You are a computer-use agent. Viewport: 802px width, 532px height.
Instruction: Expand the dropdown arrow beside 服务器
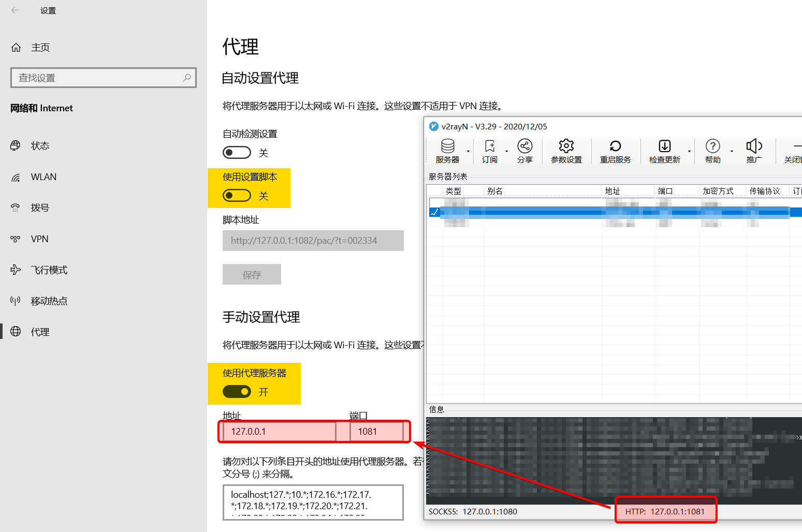pyautogui.click(x=468, y=152)
